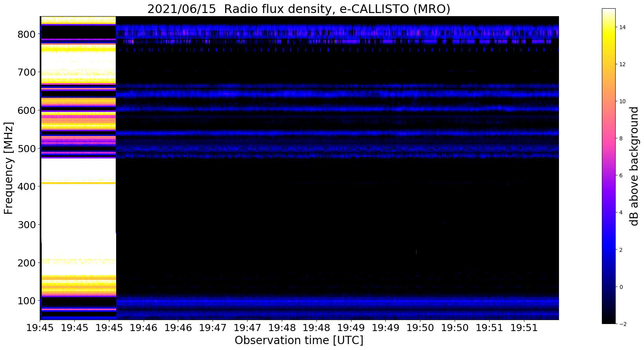Click the 200 frequency tick label
The width and height of the screenshot is (644, 350).
[26, 262]
